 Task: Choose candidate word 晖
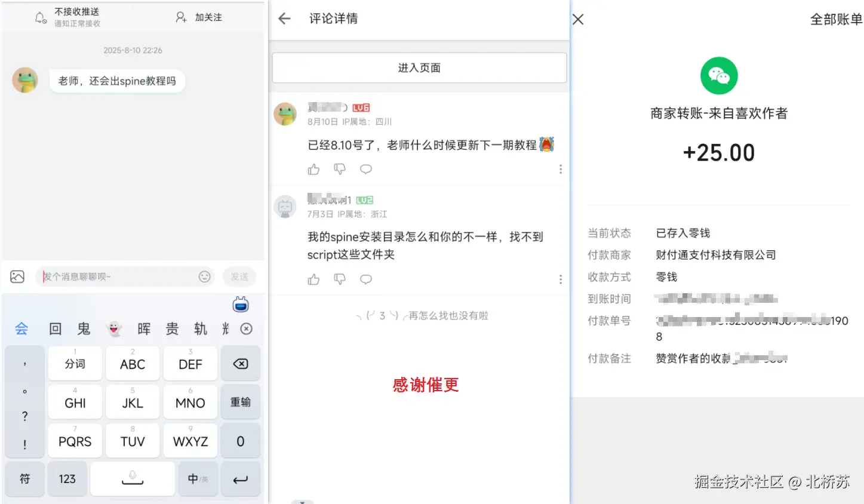coord(144,328)
